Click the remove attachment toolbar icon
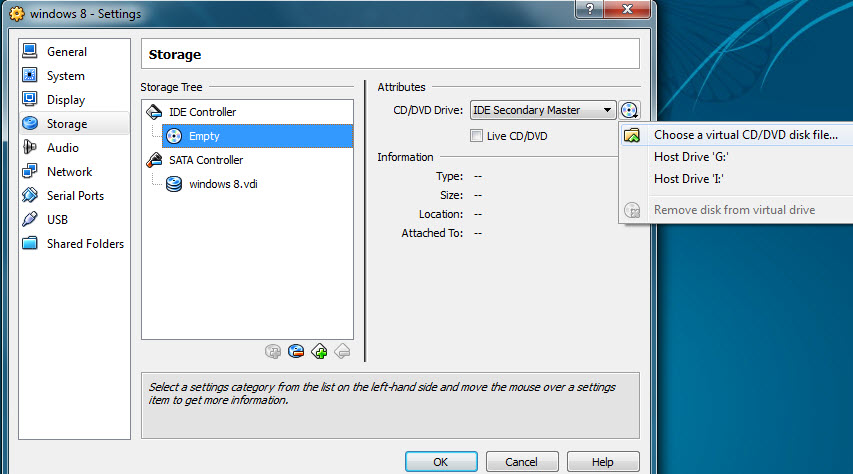853x474 pixels. (x=296, y=352)
